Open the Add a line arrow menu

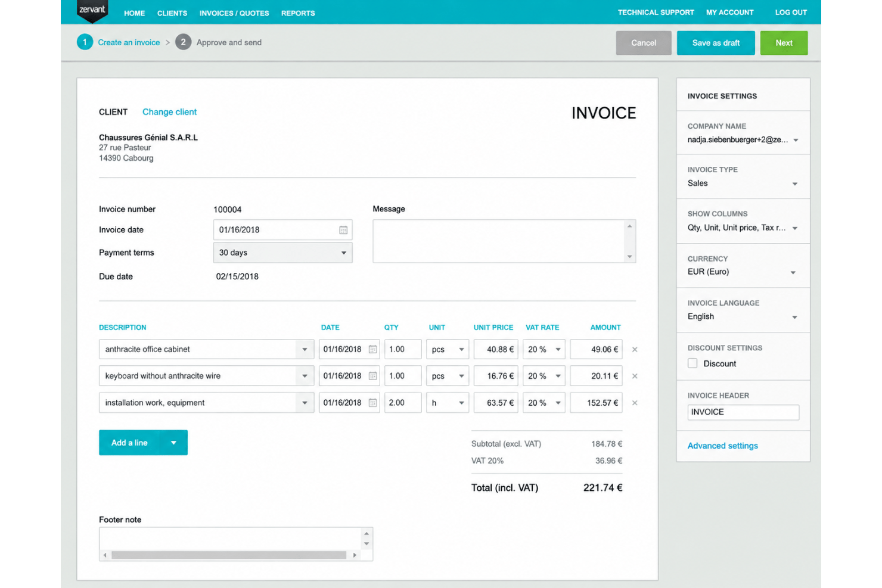pyautogui.click(x=173, y=443)
